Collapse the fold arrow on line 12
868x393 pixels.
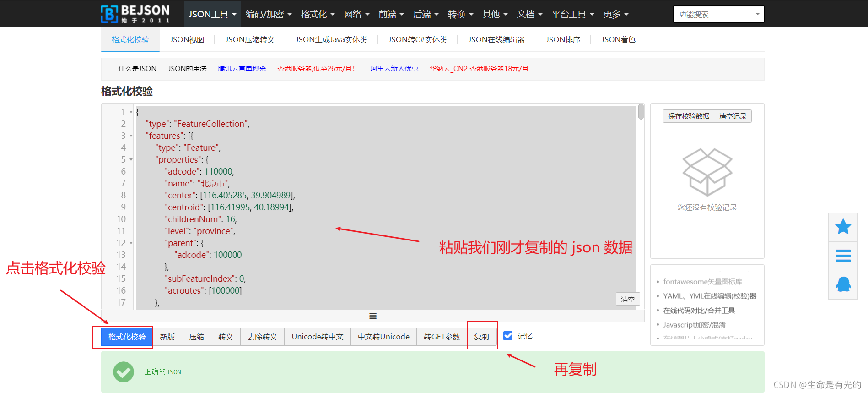tap(131, 243)
